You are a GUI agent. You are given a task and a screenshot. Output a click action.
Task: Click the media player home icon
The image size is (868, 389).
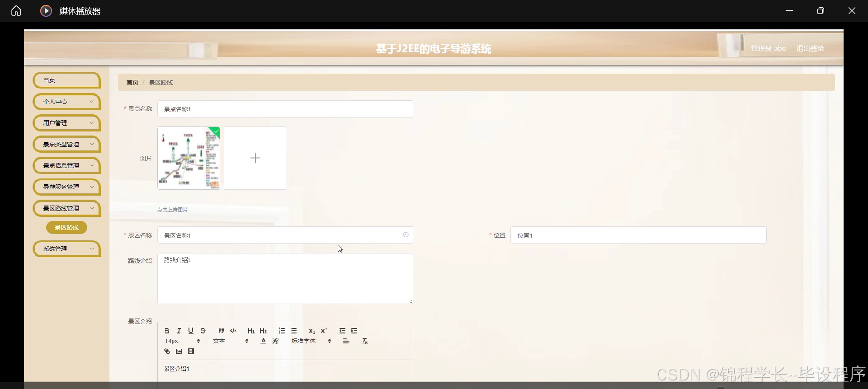(x=16, y=11)
